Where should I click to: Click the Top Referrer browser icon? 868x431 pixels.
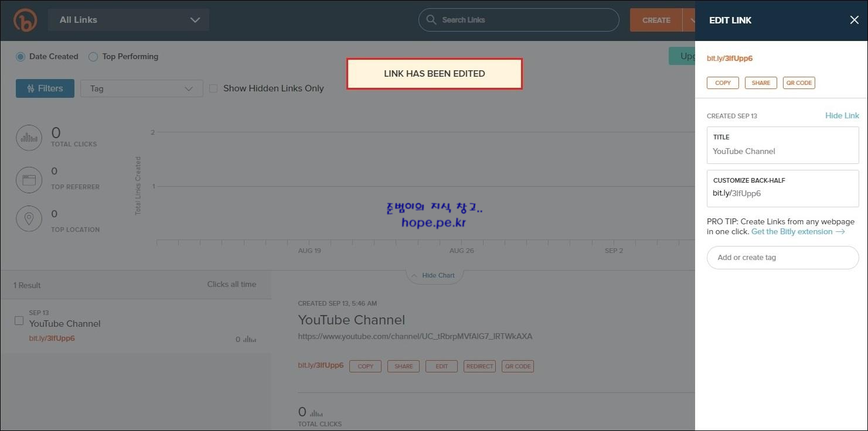point(29,180)
